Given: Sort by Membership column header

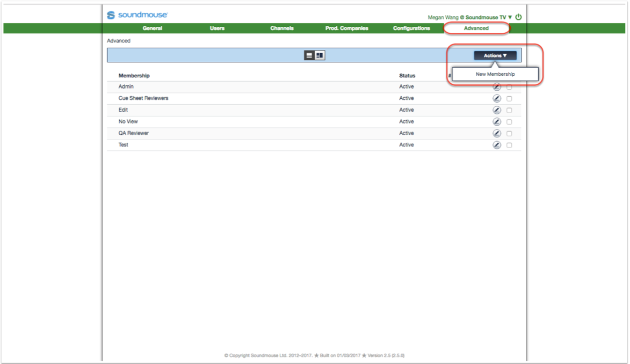Looking at the screenshot, I should [134, 76].
